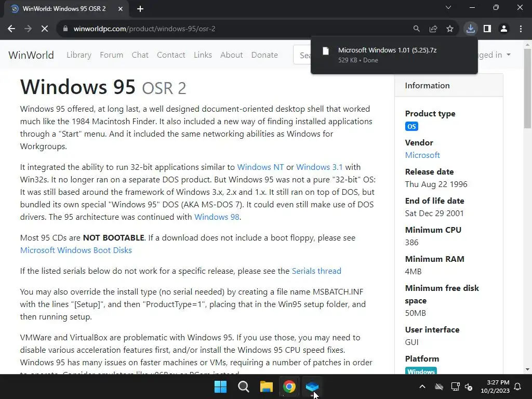Click the page vertical scrollbar thumb
532x399 pixels.
527,88
